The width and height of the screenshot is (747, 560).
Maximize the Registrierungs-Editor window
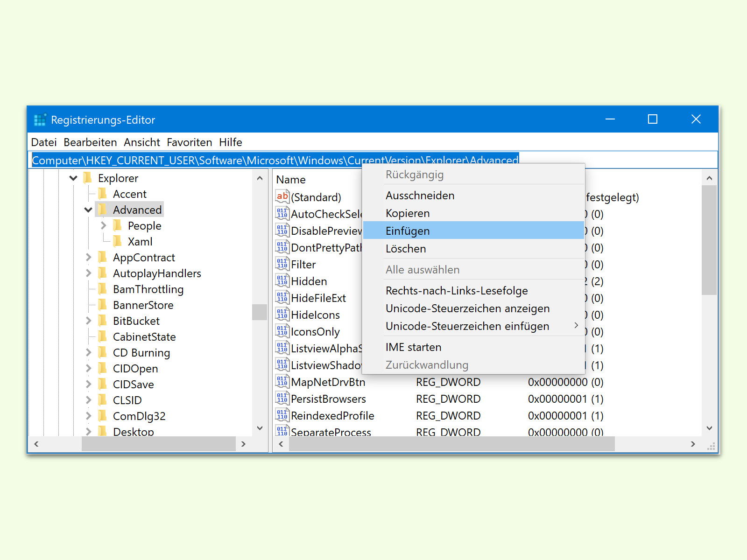click(x=653, y=119)
